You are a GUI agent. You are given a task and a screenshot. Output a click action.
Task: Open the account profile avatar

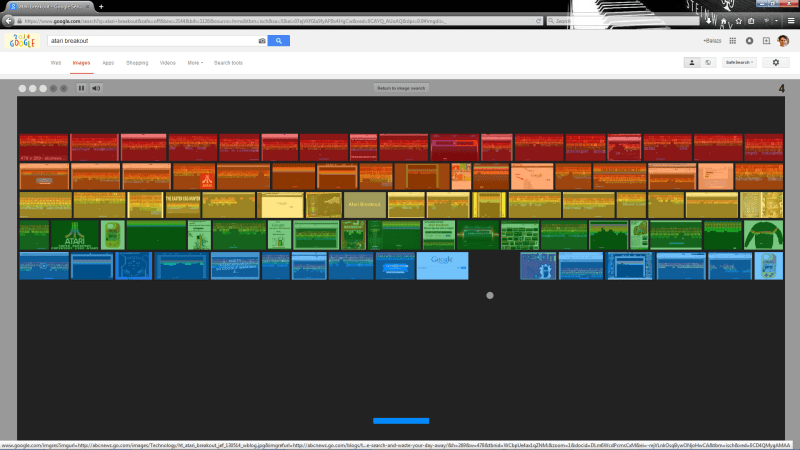[x=783, y=41]
